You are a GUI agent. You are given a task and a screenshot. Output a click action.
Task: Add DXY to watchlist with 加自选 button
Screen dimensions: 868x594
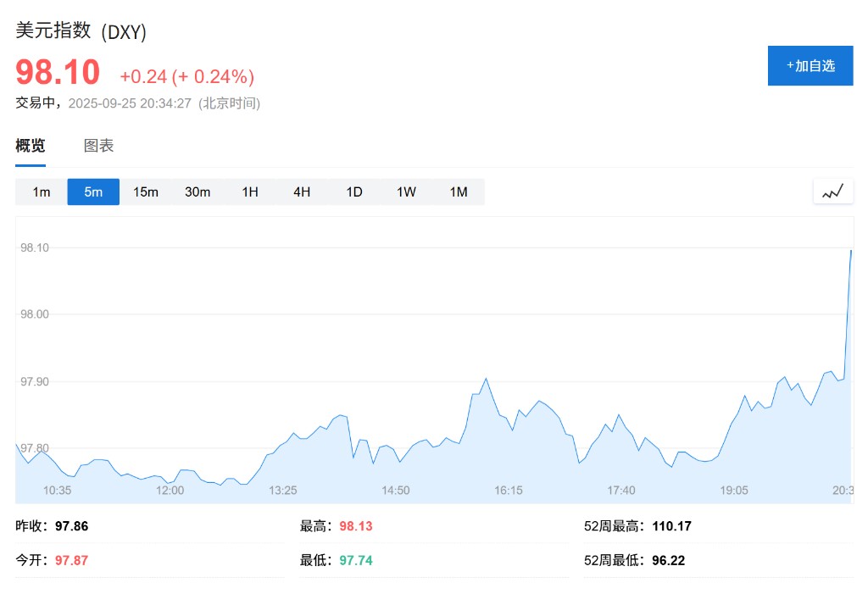click(x=810, y=65)
